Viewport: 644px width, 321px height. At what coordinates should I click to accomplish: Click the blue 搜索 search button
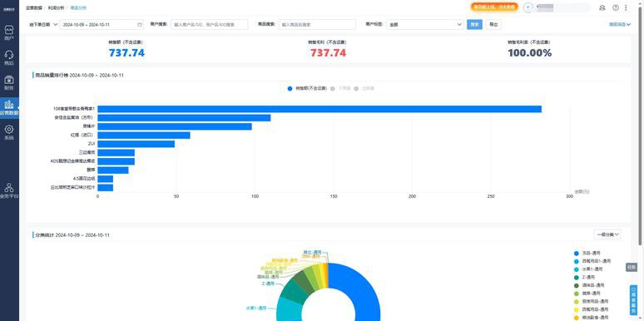pyautogui.click(x=474, y=25)
